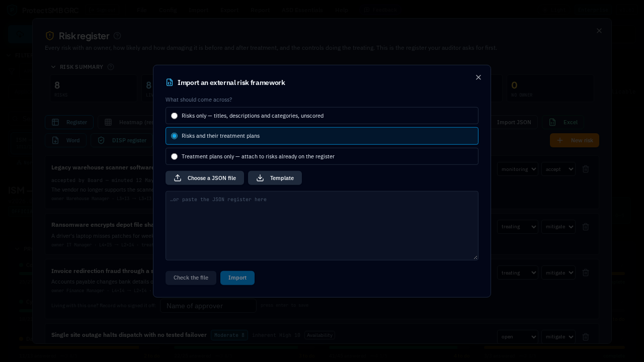Screen dimensions: 644x362
Task: Click the Import button in the dialog
Action: click(x=237, y=278)
